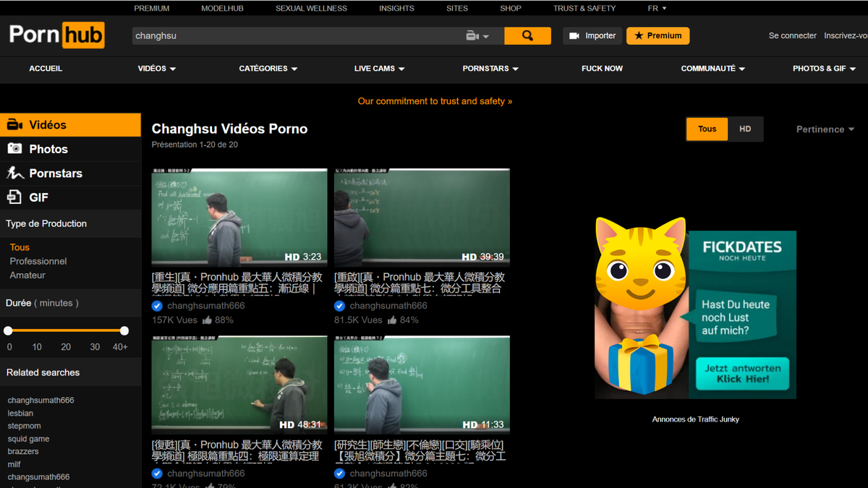Click the thumbs-up icon beside 84%
The height and width of the screenshot is (488, 868).
(392, 320)
